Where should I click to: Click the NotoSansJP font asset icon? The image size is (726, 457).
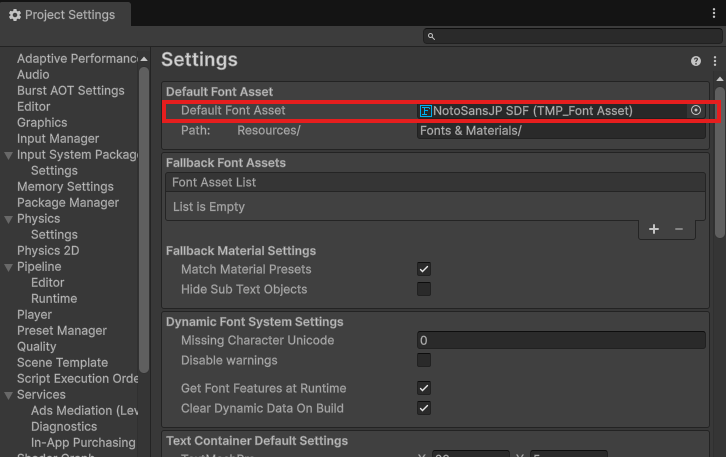[426, 111]
